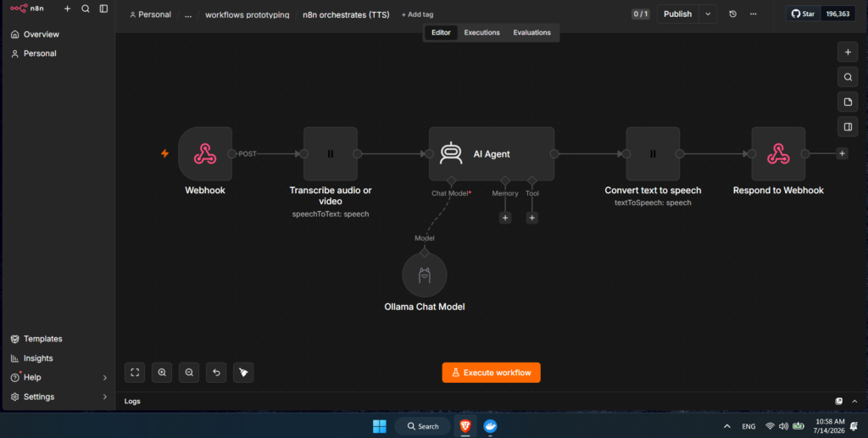Select the Ollama Chat Model node
The height and width of the screenshot is (438, 868).
pyautogui.click(x=425, y=274)
